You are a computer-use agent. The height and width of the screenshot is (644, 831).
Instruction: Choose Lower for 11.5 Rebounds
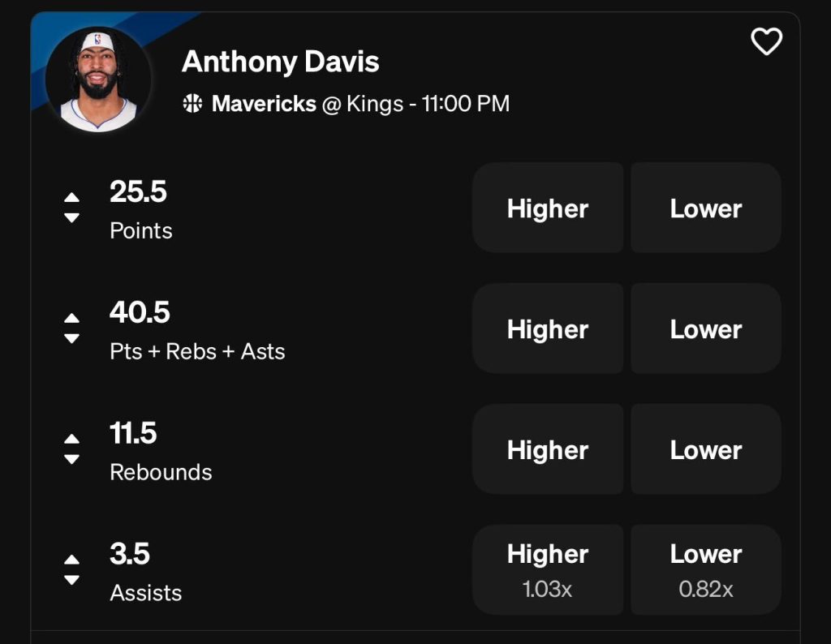click(706, 449)
